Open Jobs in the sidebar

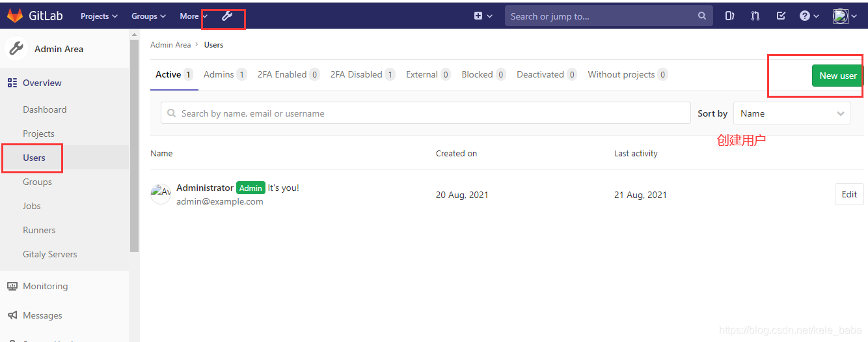(x=32, y=206)
